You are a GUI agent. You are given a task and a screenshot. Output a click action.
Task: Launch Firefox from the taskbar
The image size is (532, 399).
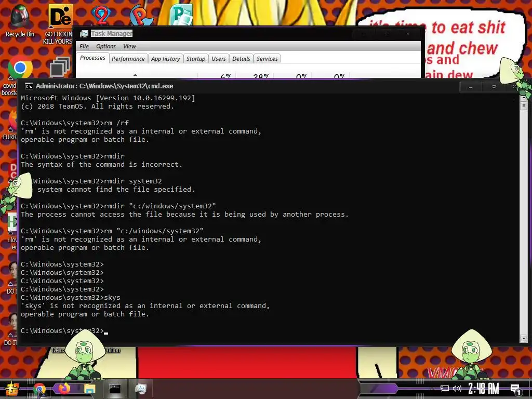coord(64,388)
